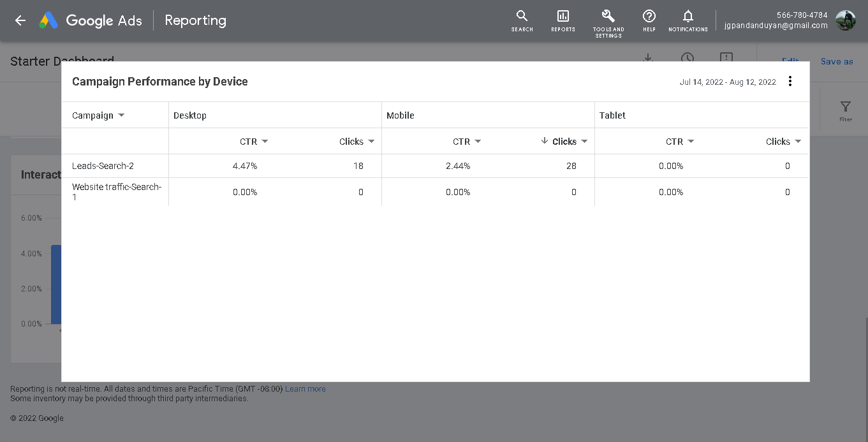This screenshot has height=442, width=868.
Task: Open the Tablet Clicks column dropdown
Action: point(798,142)
